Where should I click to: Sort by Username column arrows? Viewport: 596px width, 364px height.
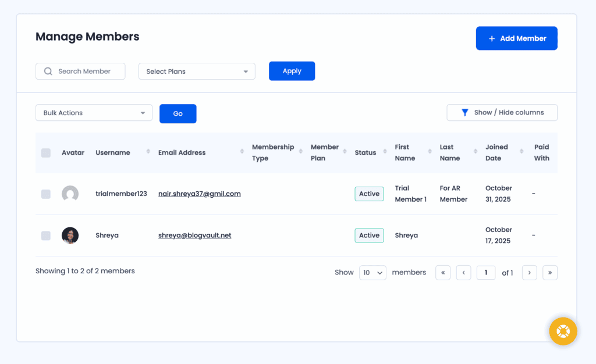pyautogui.click(x=148, y=151)
